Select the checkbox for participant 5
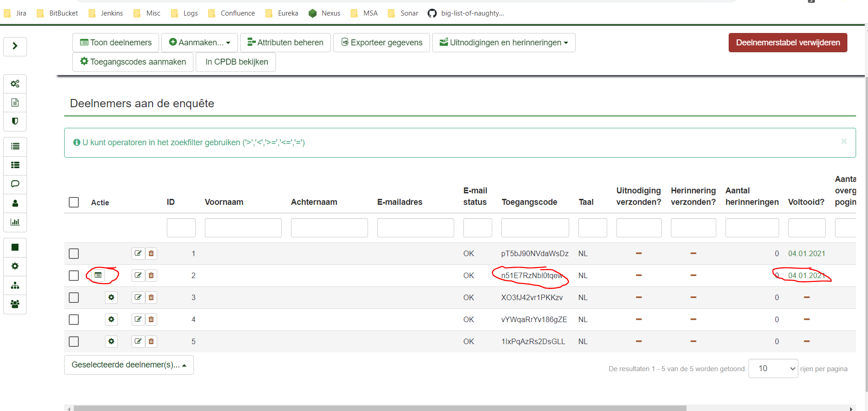 (x=74, y=341)
